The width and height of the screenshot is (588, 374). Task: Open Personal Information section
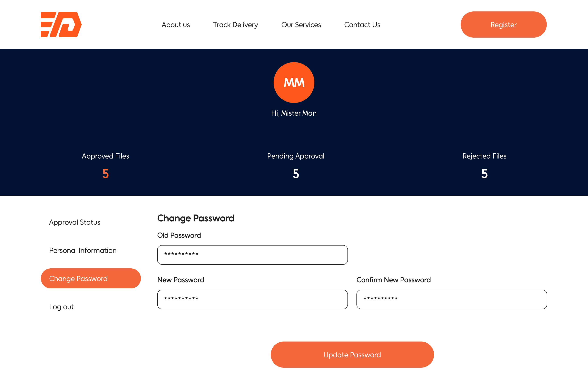[x=83, y=250]
